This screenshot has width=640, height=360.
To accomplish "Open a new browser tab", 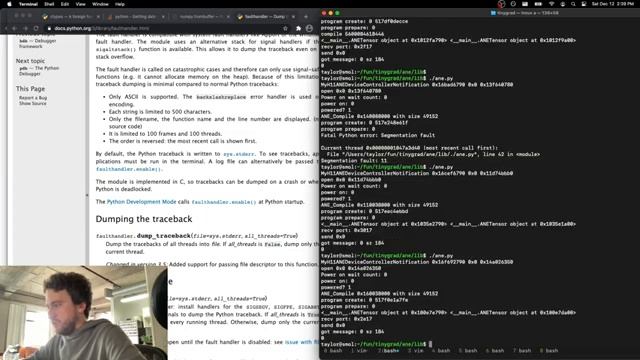I will 306,17.
